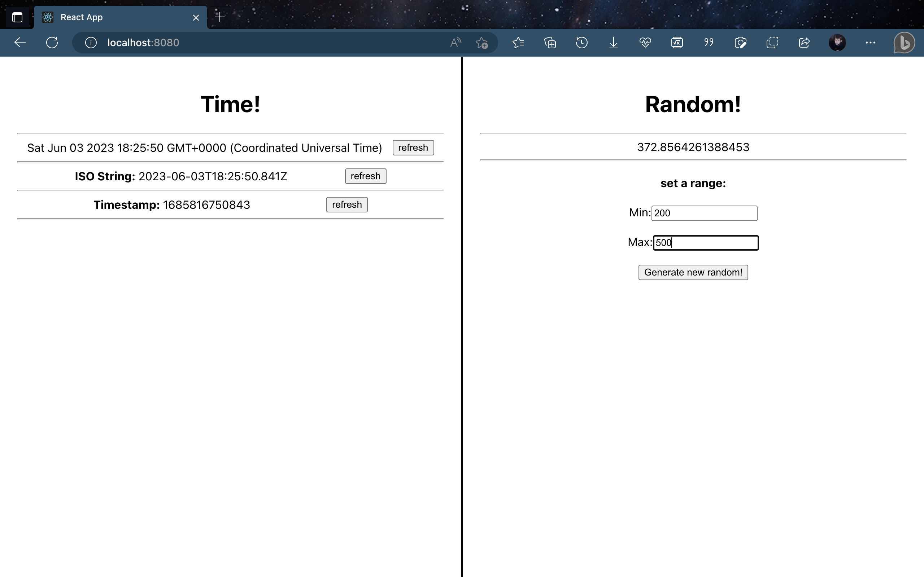The width and height of the screenshot is (924, 577).
Task: Select Min input field value 200
Action: pyautogui.click(x=704, y=213)
